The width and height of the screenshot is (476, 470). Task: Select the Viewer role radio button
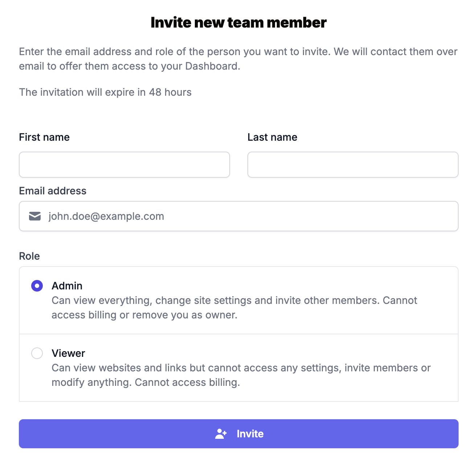pyautogui.click(x=37, y=353)
